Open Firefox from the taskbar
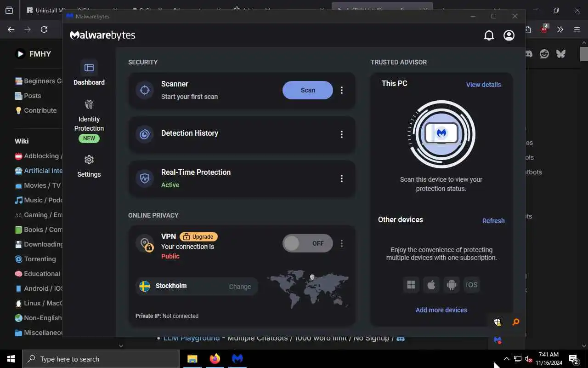The width and height of the screenshot is (588, 368). tap(215, 359)
